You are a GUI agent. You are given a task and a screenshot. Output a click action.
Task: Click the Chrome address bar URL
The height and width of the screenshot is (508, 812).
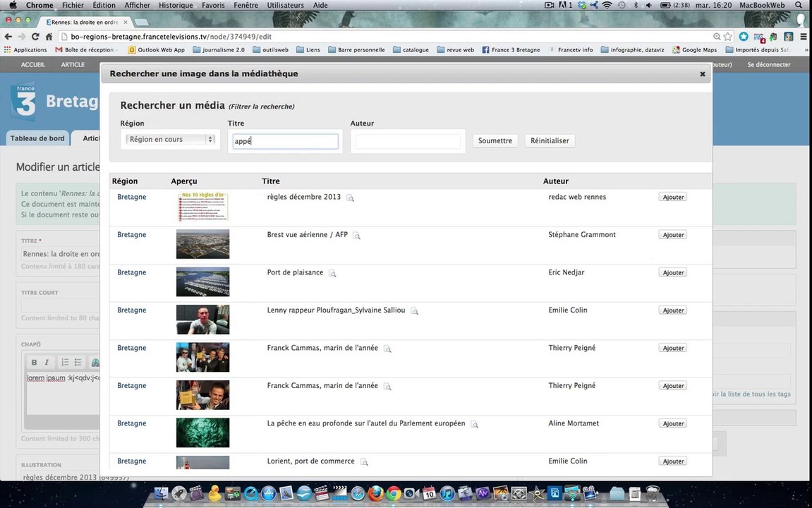(x=171, y=37)
